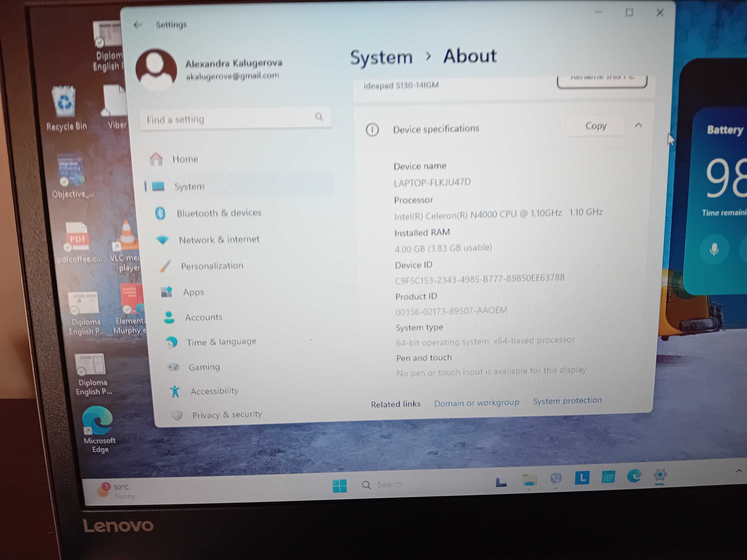Click the ideapad S130-14IGM model text
Viewport: 747px width, 560px height.
pos(401,85)
